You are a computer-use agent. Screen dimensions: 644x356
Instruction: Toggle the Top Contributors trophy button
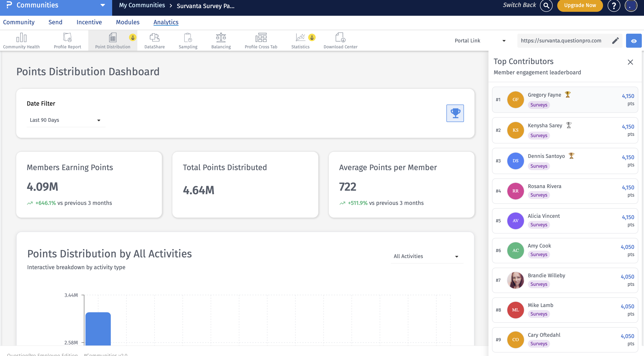coord(455,113)
